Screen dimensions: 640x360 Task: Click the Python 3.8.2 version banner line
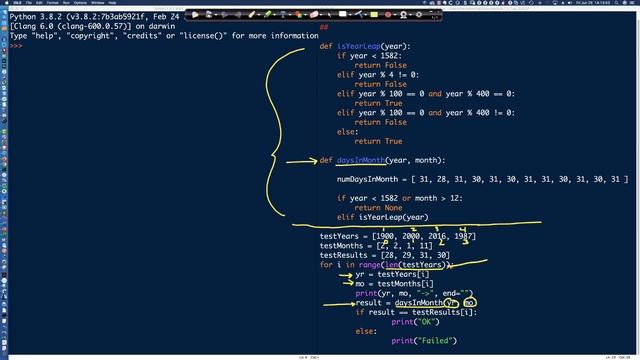tap(94, 17)
